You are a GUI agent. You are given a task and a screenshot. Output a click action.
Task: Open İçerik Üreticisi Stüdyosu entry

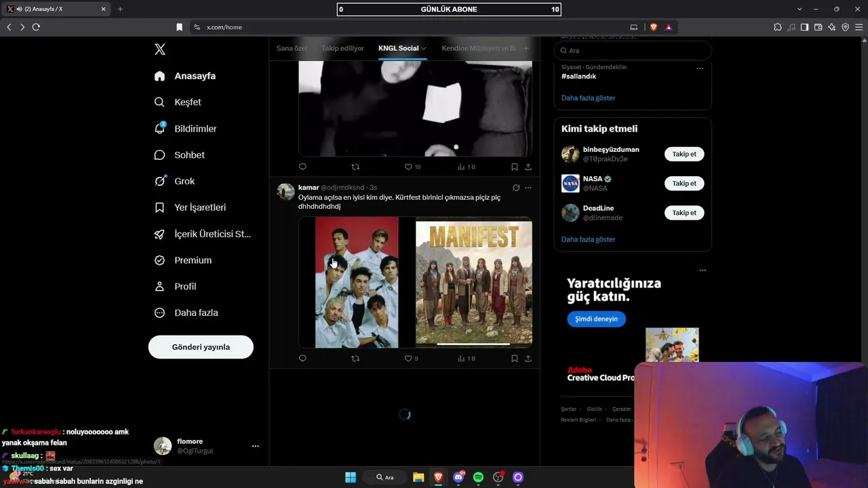tap(203, 234)
